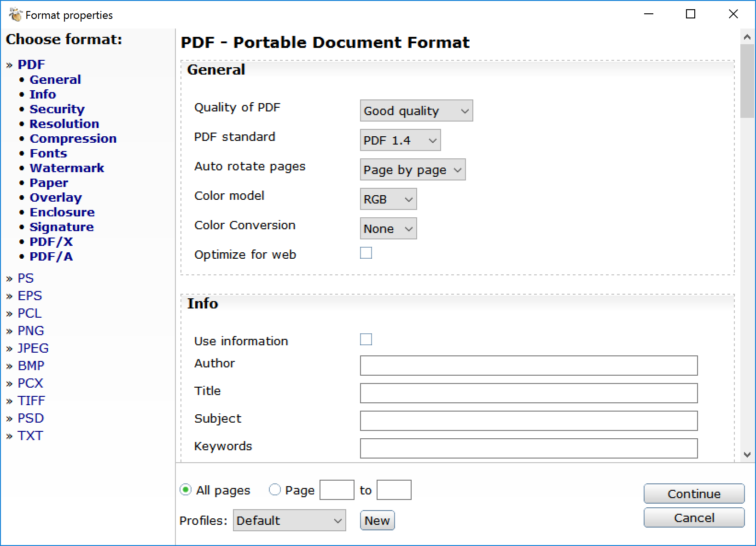Go to Paper settings
756x546 pixels.
49,183
